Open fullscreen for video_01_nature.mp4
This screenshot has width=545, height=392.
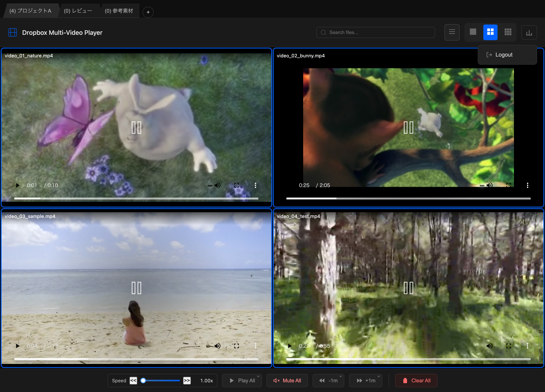click(x=236, y=185)
